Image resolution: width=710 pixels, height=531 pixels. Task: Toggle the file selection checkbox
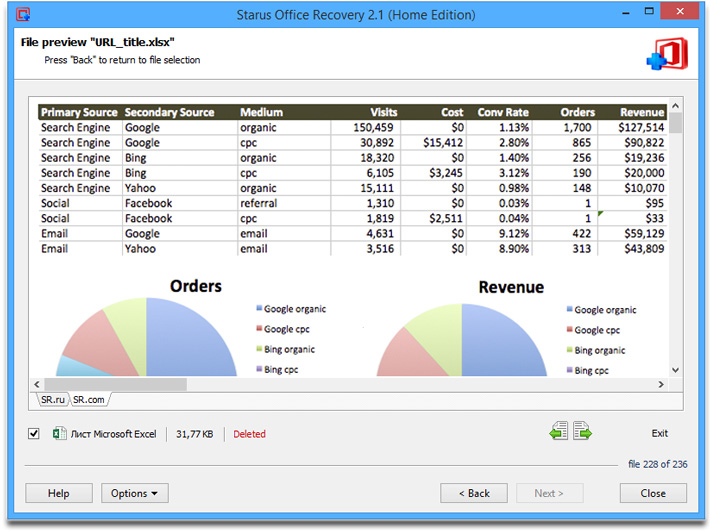(34, 434)
